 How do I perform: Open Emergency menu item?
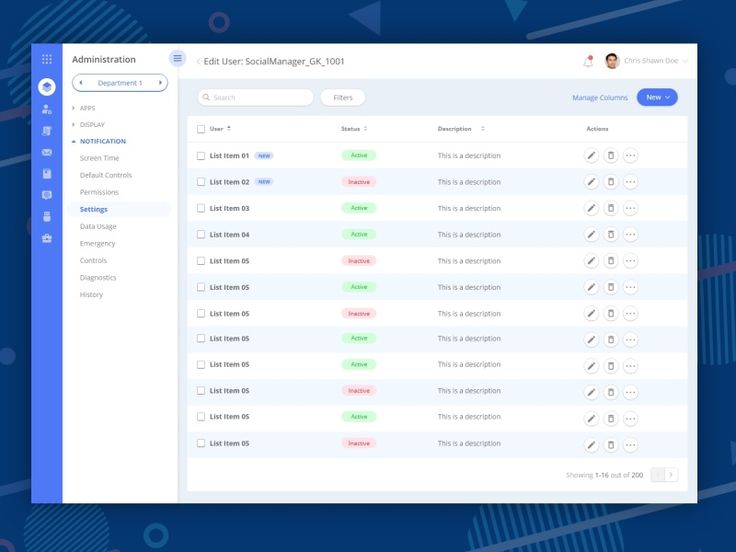click(97, 243)
